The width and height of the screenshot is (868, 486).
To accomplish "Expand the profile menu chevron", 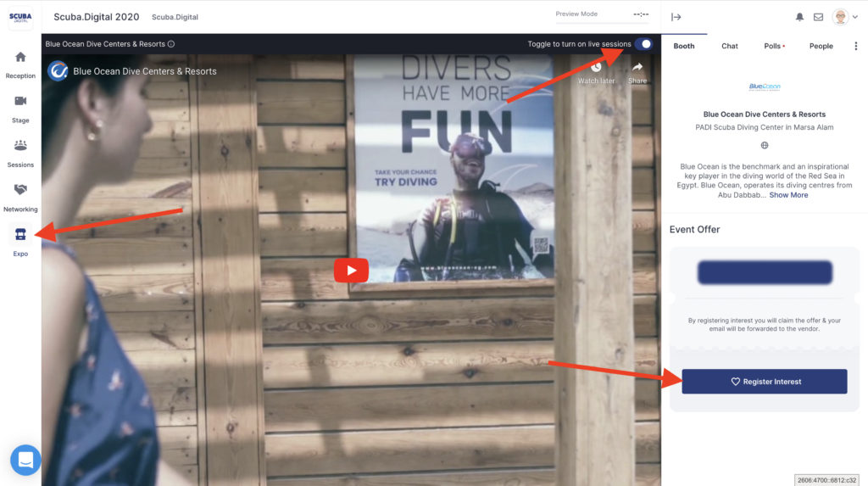I will (855, 17).
